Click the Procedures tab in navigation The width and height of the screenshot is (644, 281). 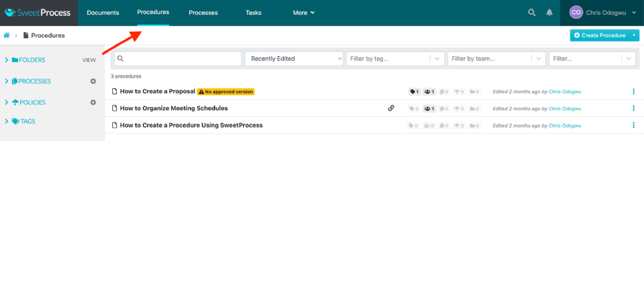[x=153, y=12]
